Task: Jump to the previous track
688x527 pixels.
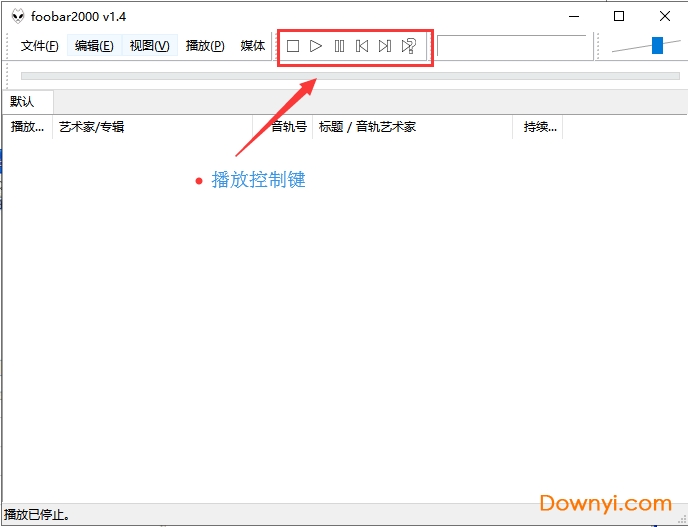Action: tap(362, 46)
